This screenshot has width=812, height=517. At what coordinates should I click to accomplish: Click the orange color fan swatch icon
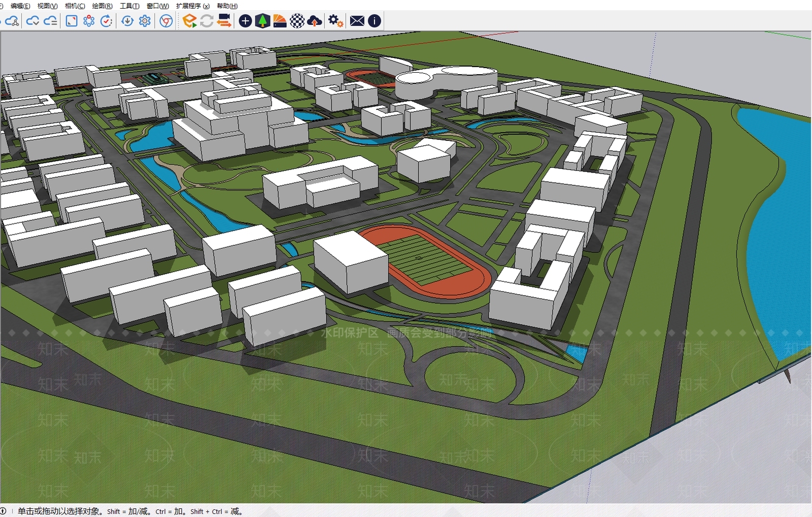click(280, 21)
